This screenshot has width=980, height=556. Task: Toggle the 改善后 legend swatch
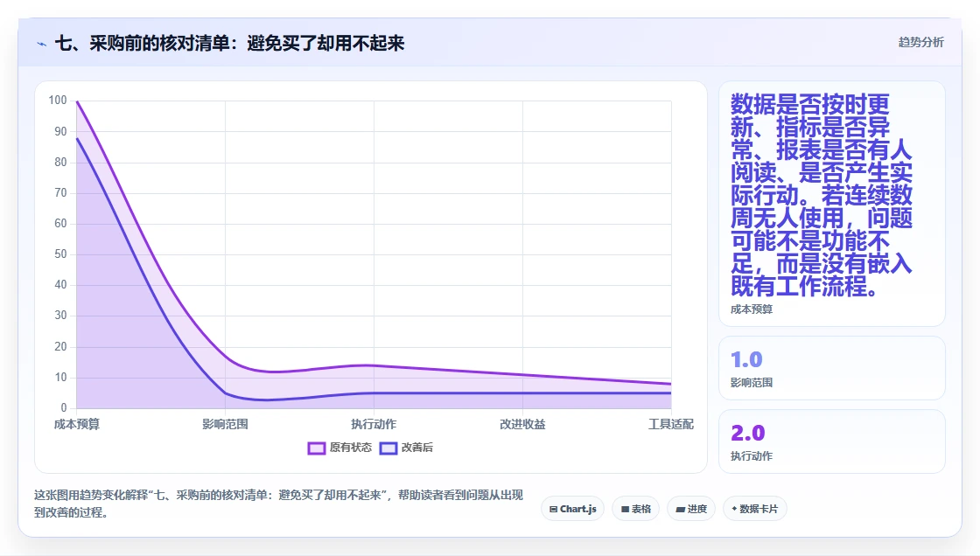pyautogui.click(x=388, y=448)
